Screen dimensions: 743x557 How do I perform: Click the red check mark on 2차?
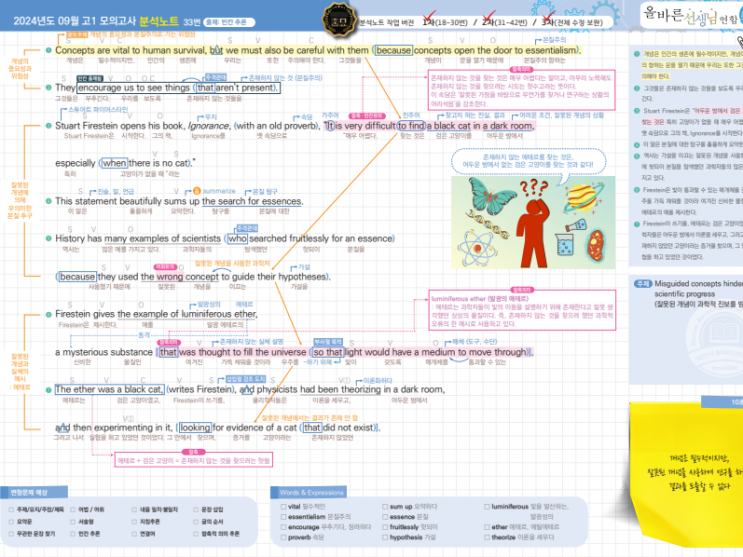coord(489,17)
